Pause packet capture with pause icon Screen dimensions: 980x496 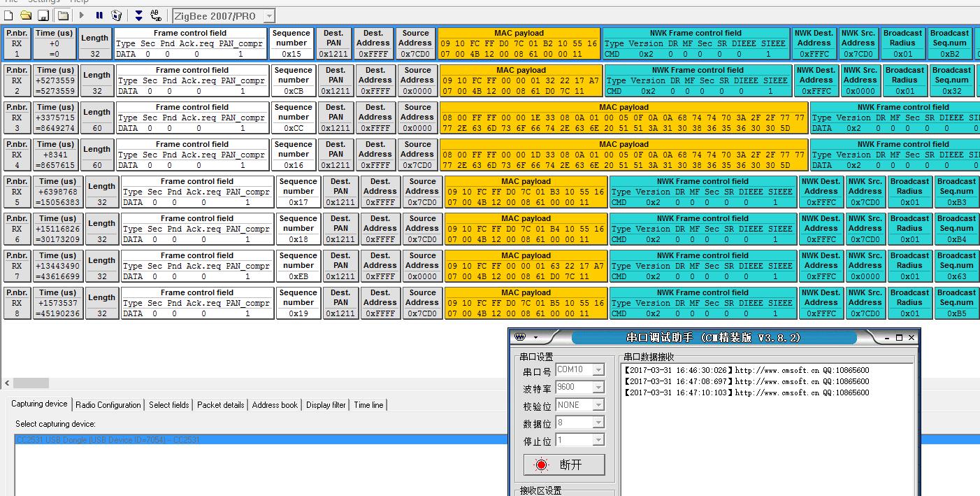click(99, 15)
